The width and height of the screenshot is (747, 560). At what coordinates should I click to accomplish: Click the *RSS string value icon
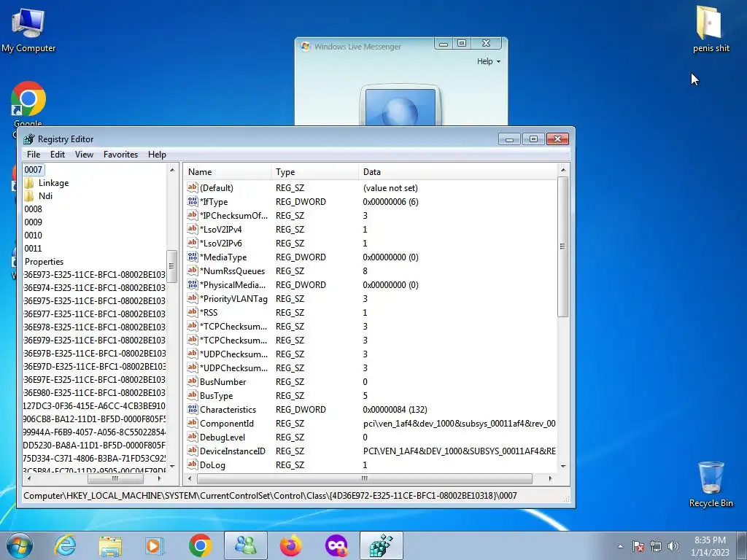pyautogui.click(x=193, y=312)
